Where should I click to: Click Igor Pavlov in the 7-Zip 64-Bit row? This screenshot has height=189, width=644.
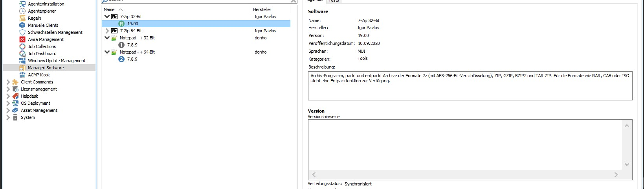[265, 31]
